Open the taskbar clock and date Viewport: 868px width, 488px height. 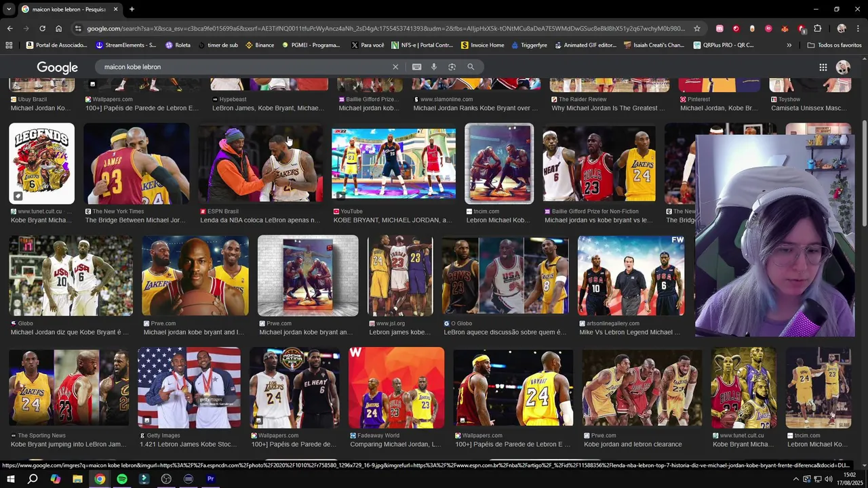click(850, 479)
